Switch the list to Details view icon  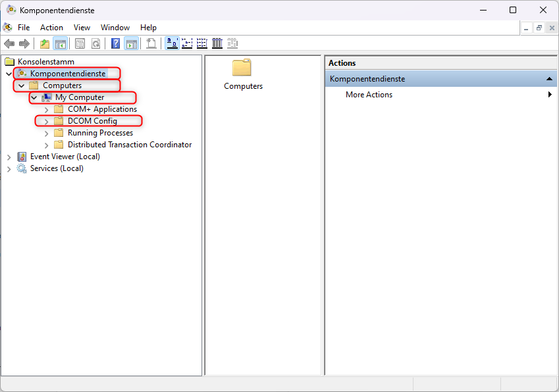click(x=217, y=43)
